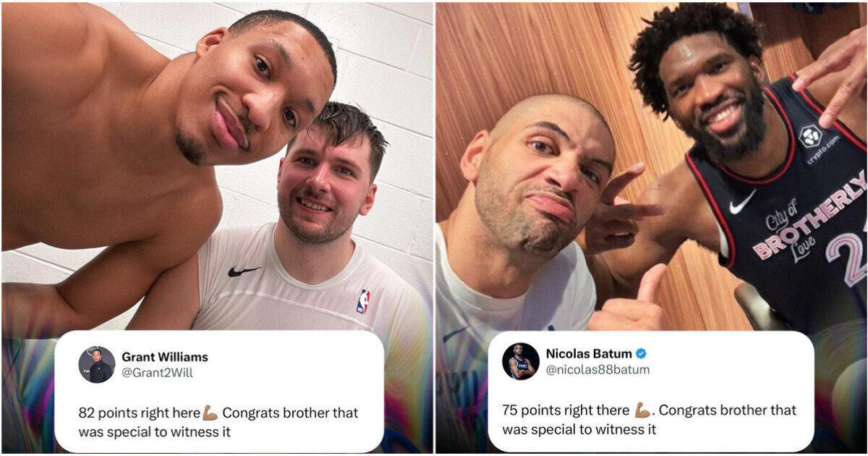Click Grant Williams' round profile avatar
The height and width of the screenshot is (456, 868).
(97, 365)
